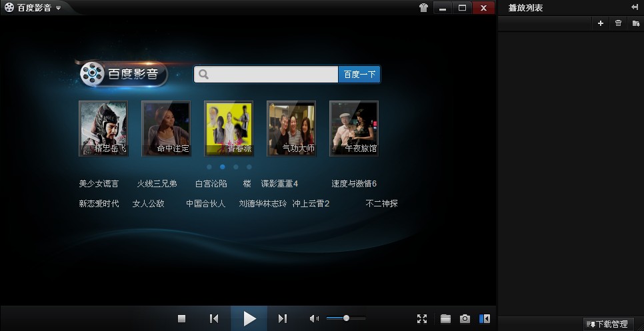Click the playlist folder options icon
Viewport: 644px width, 331px height.
636,23
